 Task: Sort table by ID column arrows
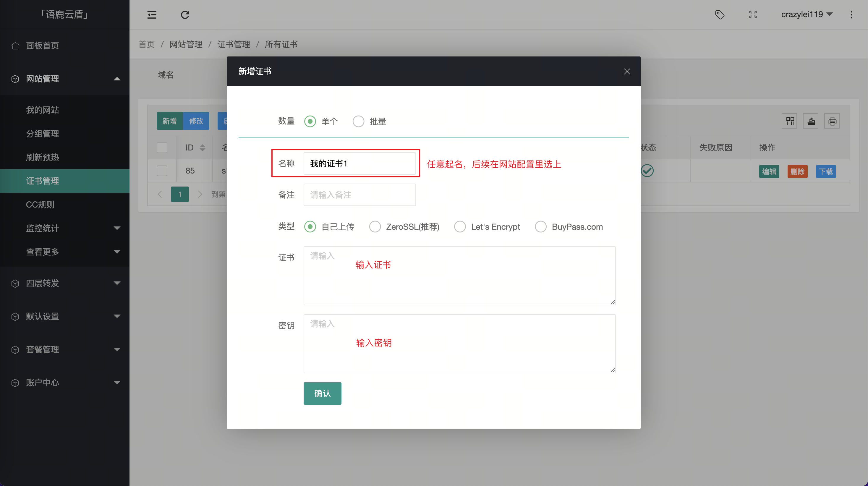(x=203, y=148)
